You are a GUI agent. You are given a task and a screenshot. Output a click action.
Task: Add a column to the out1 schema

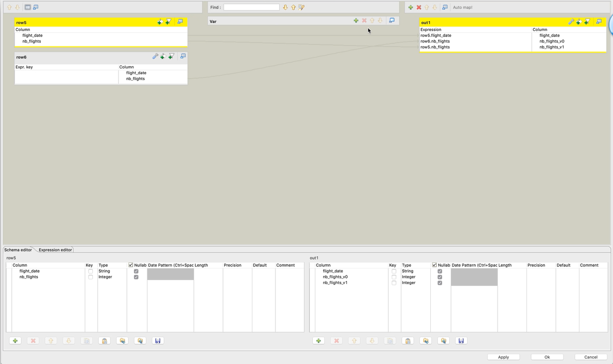click(x=319, y=341)
